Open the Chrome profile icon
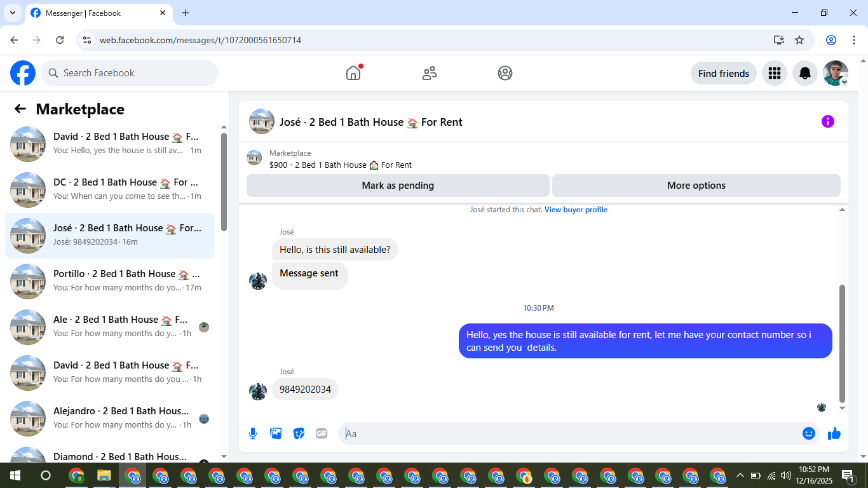868x488 pixels. tap(831, 40)
